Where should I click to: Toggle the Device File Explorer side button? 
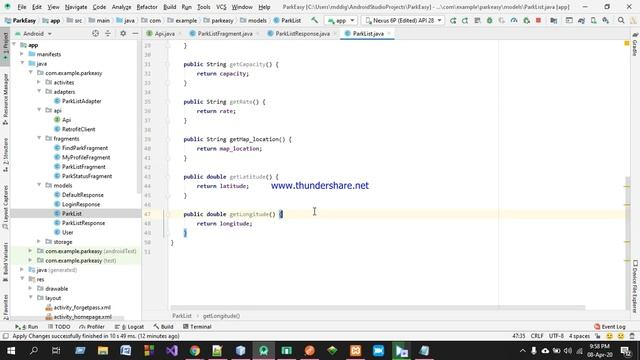(635, 286)
